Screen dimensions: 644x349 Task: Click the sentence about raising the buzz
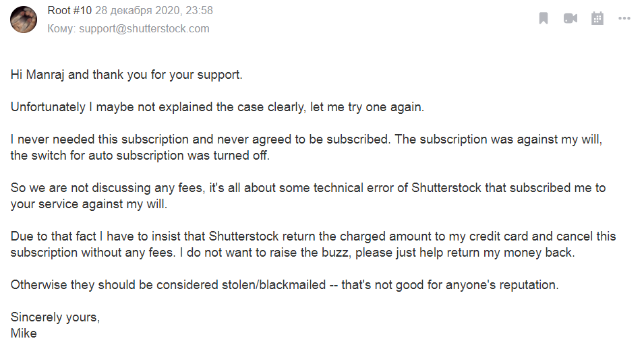tap(377, 253)
